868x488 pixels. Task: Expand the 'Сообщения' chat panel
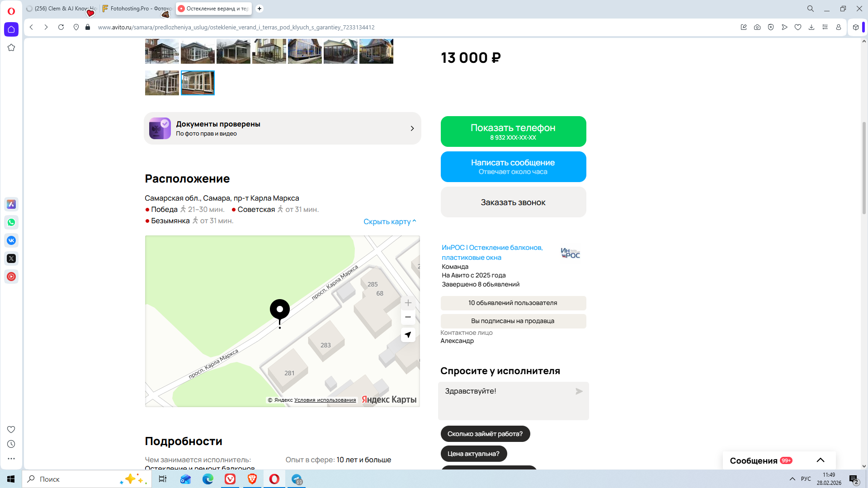click(x=820, y=460)
